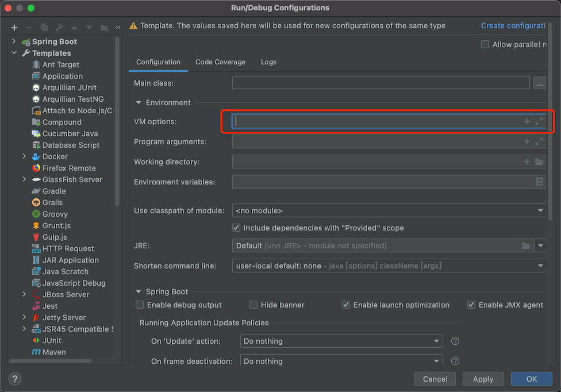Click the Create configuration link

(x=513, y=25)
